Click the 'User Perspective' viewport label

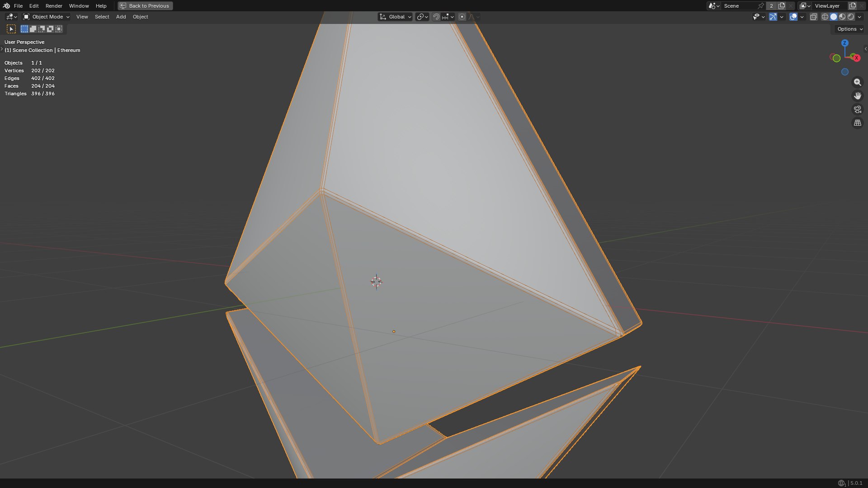[24, 42]
